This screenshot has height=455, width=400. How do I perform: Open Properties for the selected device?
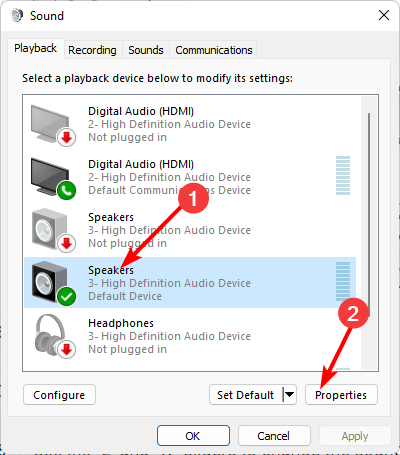point(341,395)
